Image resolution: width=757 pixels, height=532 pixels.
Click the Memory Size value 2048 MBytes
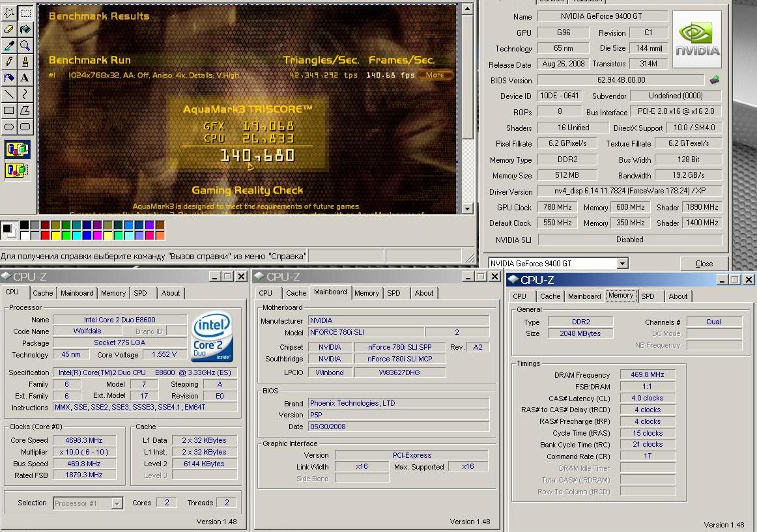(580, 333)
